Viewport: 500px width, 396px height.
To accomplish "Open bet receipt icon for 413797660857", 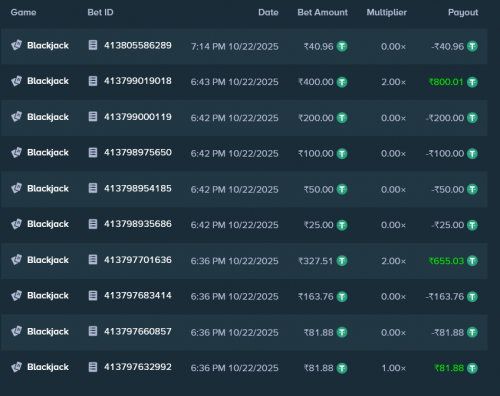I will click(93, 331).
